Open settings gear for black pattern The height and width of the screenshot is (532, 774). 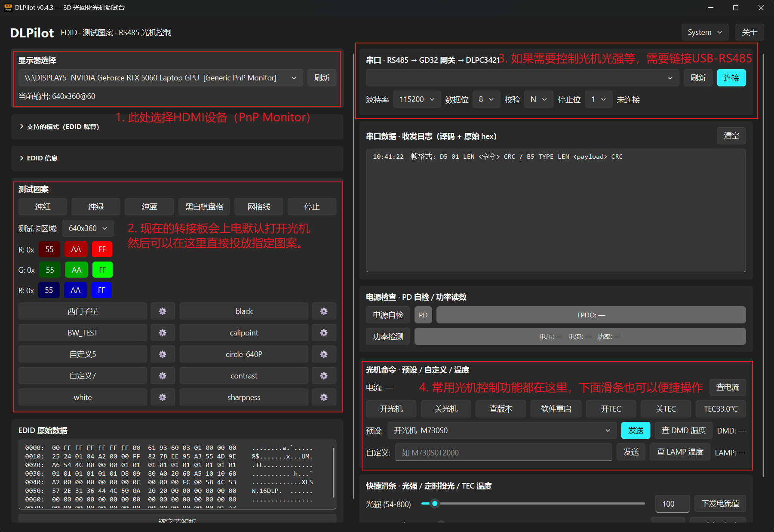click(324, 311)
